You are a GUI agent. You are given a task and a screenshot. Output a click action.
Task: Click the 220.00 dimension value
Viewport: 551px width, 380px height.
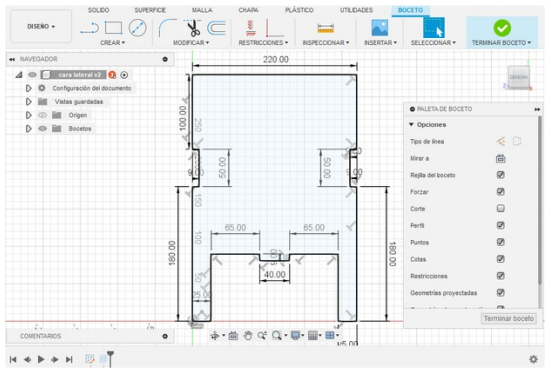pos(276,59)
